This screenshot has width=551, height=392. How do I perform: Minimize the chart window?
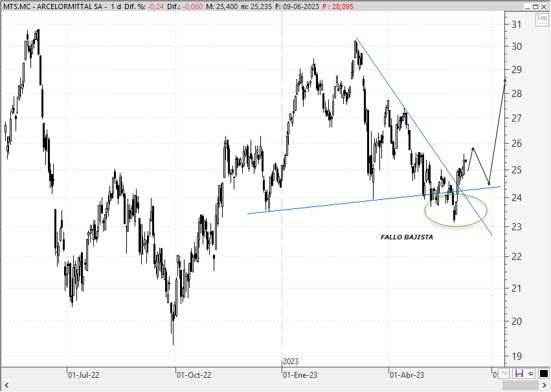click(x=527, y=6)
